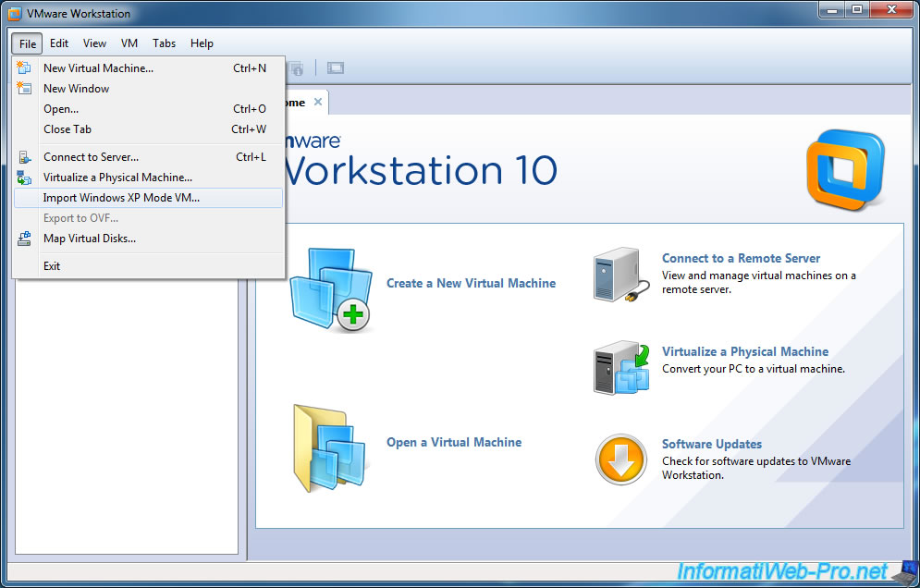Close the open File menu via its header

27,43
